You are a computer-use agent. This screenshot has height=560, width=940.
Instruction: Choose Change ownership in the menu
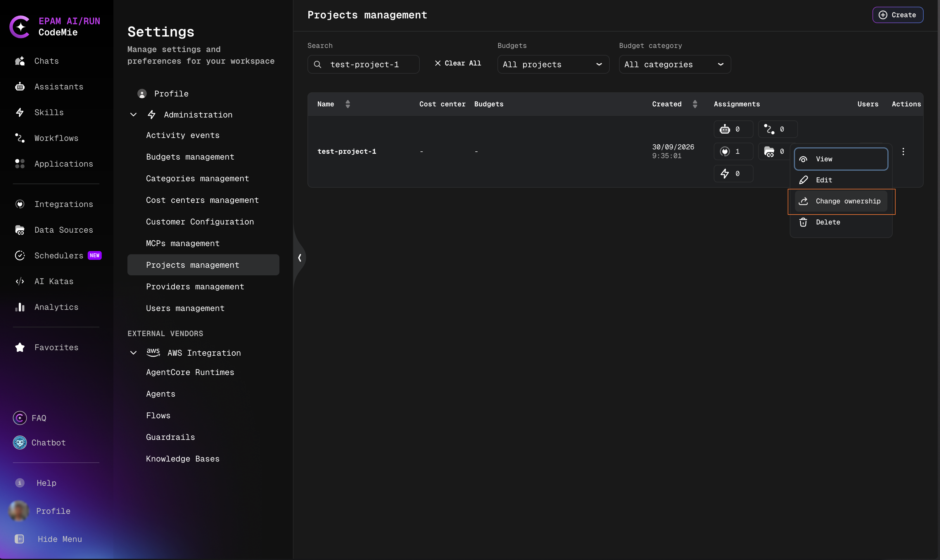point(841,201)
